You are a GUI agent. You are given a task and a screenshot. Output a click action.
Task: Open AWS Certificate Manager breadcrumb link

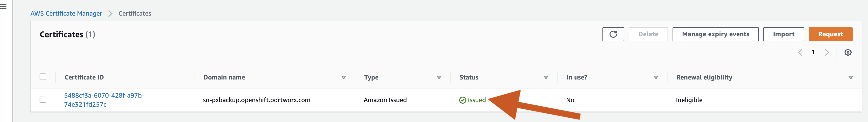tap(66, 13)
